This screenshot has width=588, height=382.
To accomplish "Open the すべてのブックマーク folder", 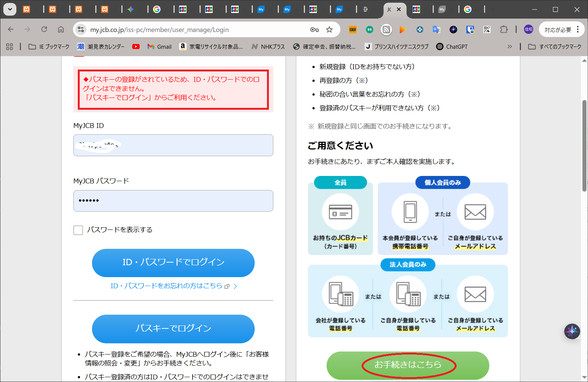I will coord(555,46).
